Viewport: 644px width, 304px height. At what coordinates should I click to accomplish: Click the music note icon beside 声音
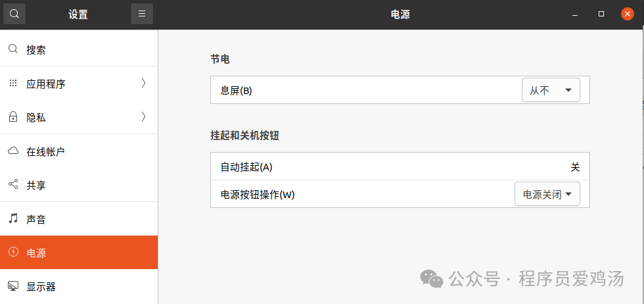point(12,218)
